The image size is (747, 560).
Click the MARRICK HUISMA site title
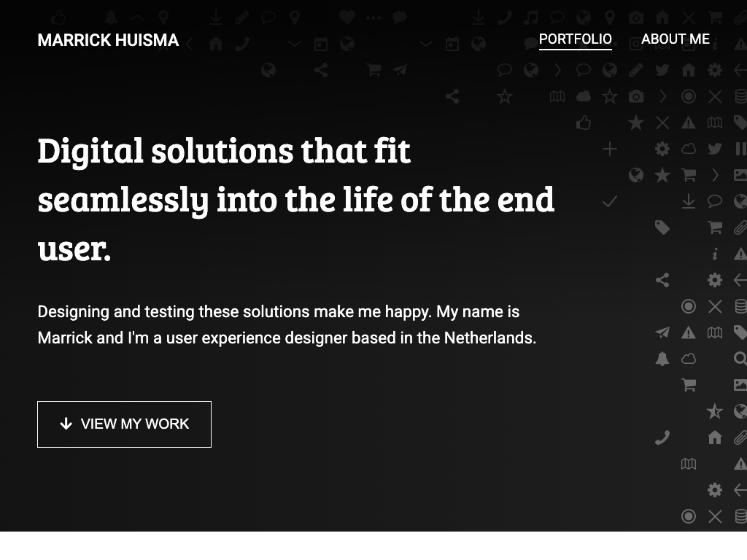coord(108,40)
